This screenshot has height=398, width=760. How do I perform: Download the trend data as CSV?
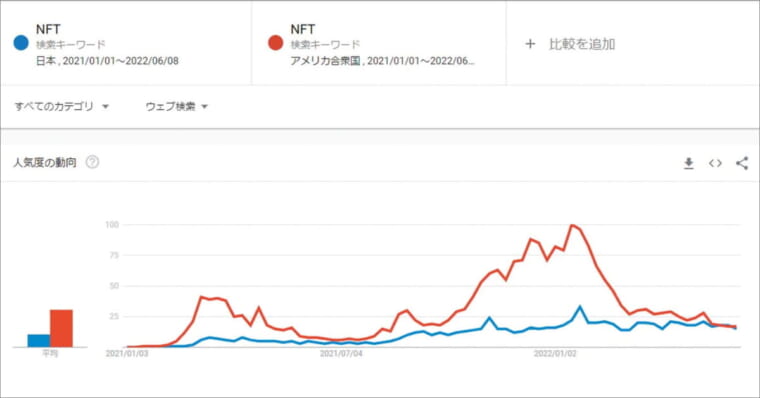coord(688,163)
